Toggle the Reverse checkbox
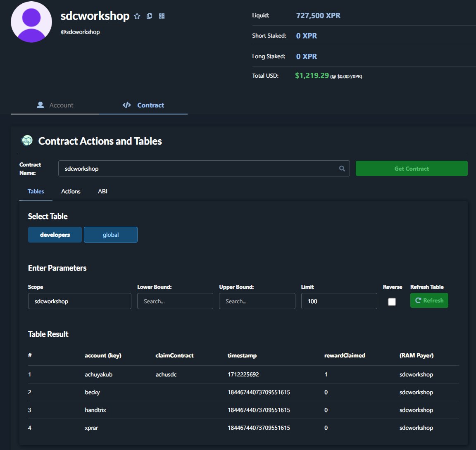Viewport: 476px width, 450px height. (392, 302)
